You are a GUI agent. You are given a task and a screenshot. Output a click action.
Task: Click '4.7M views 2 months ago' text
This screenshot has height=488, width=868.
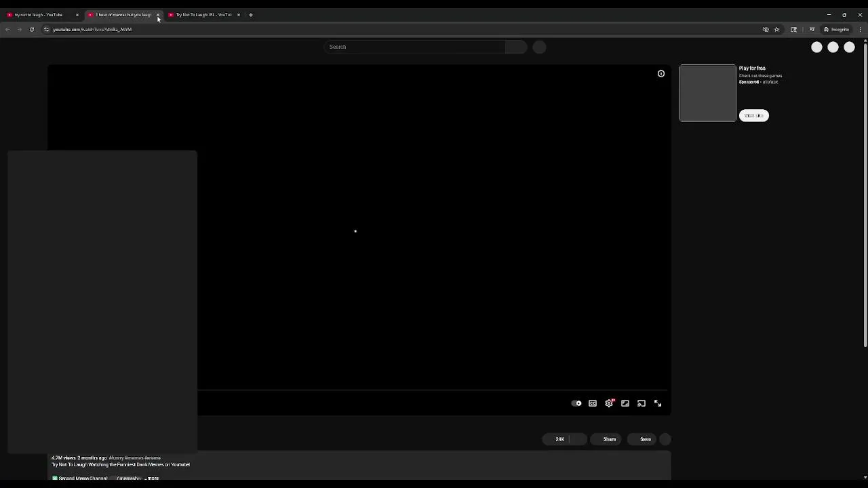(x=79, y=458)
